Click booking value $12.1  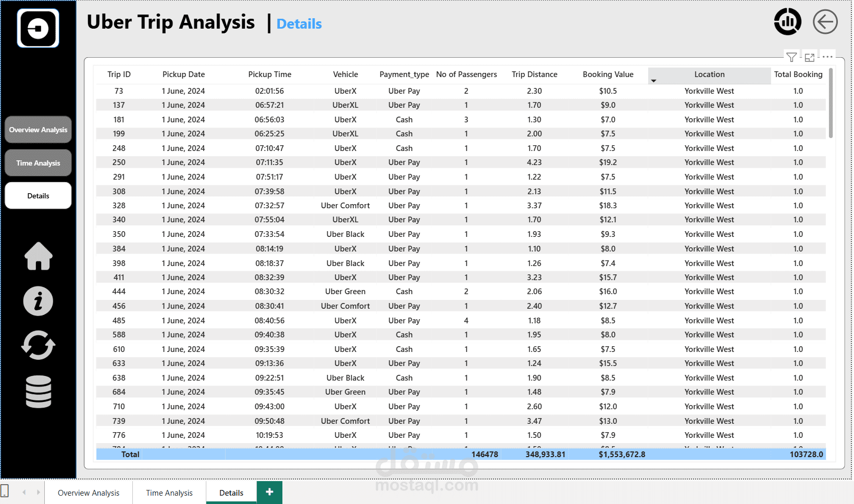coord(608,220)
